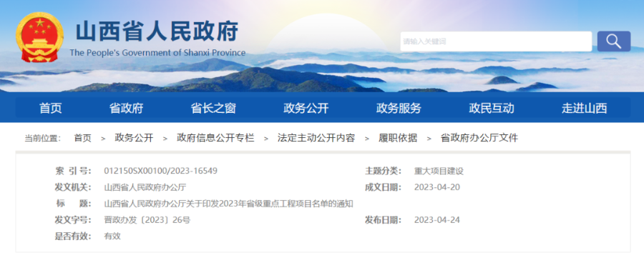Click the document title about 2023年省级重点工程项目名单
Image resolution: width=644 pixels, height=258 pixels.
tap(229, 204)
